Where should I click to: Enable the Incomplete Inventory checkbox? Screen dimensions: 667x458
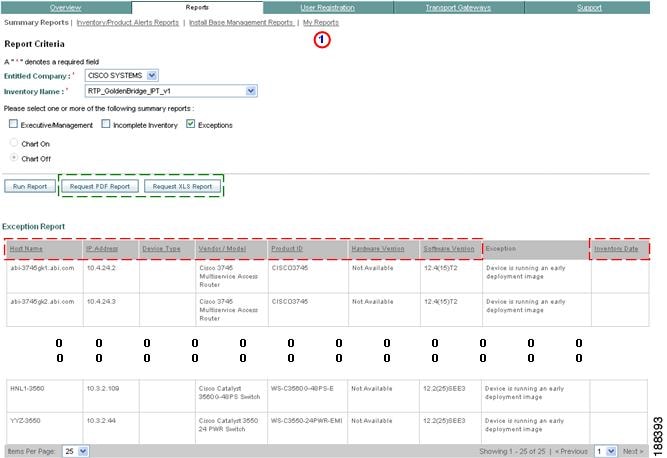(106, 124)
